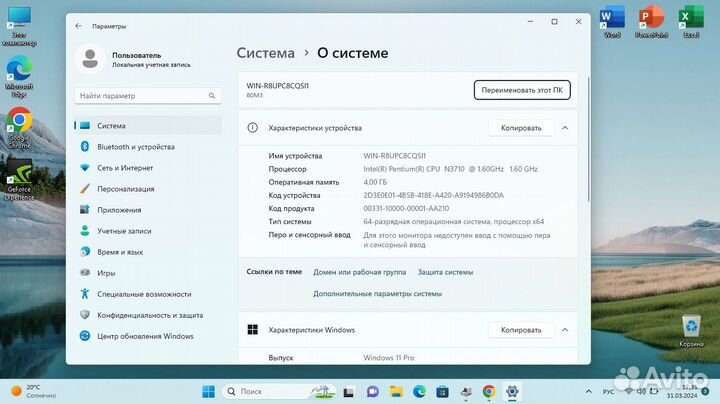Select the processor value Intel Pentium N3710

point(450,169)
